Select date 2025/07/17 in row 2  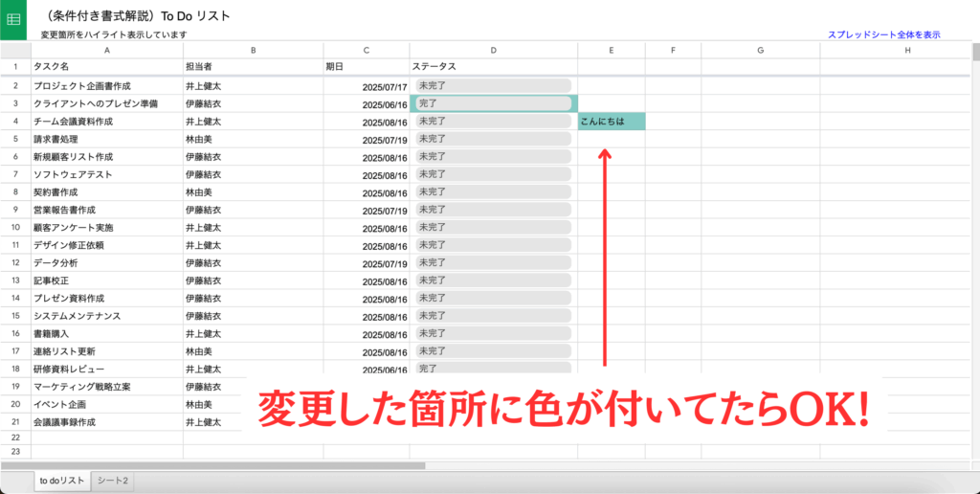point(367,86)
